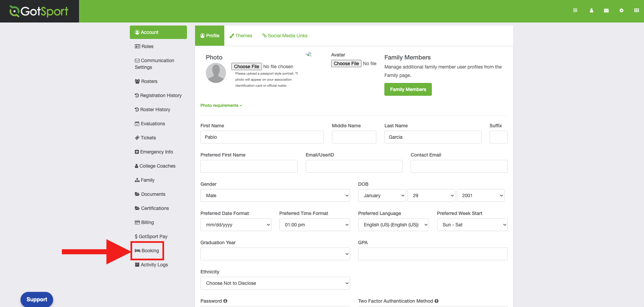Click the QR code icon in header

(x=575, y=10)
